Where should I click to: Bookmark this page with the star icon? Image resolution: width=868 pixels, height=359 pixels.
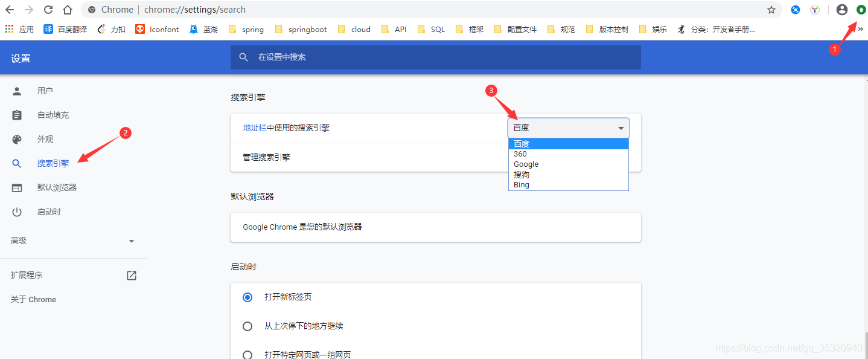coord(771,10)
